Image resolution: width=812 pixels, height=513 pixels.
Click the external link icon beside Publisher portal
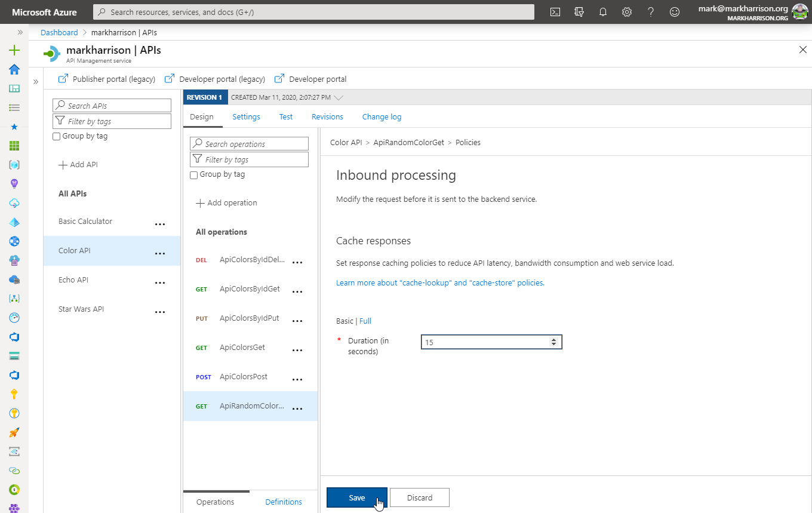pos(63,78)
